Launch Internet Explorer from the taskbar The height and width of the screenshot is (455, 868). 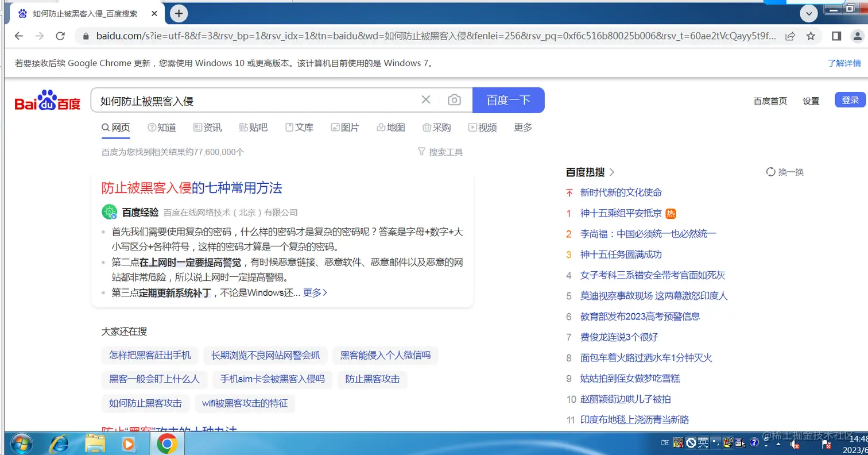(59, 443)
